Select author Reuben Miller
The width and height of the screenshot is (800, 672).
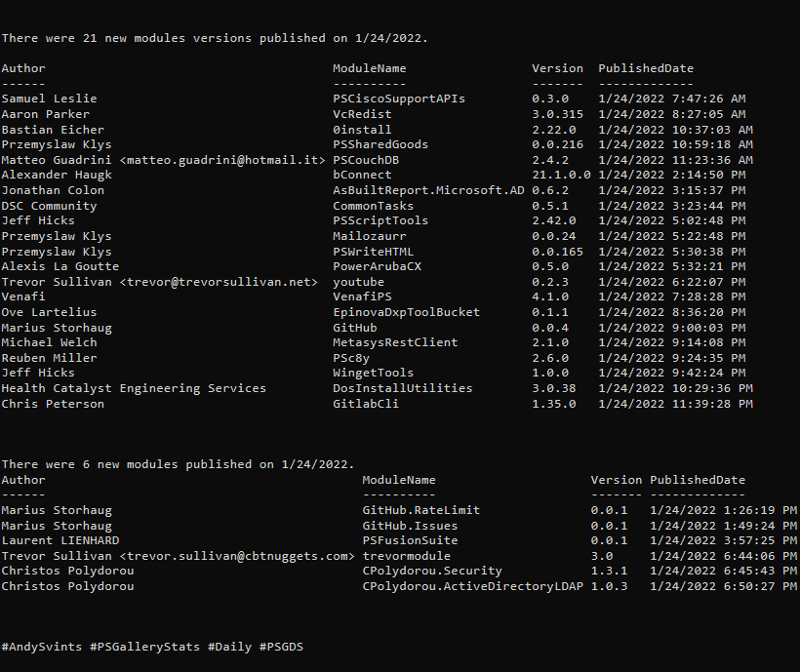(x=49, y=358)
